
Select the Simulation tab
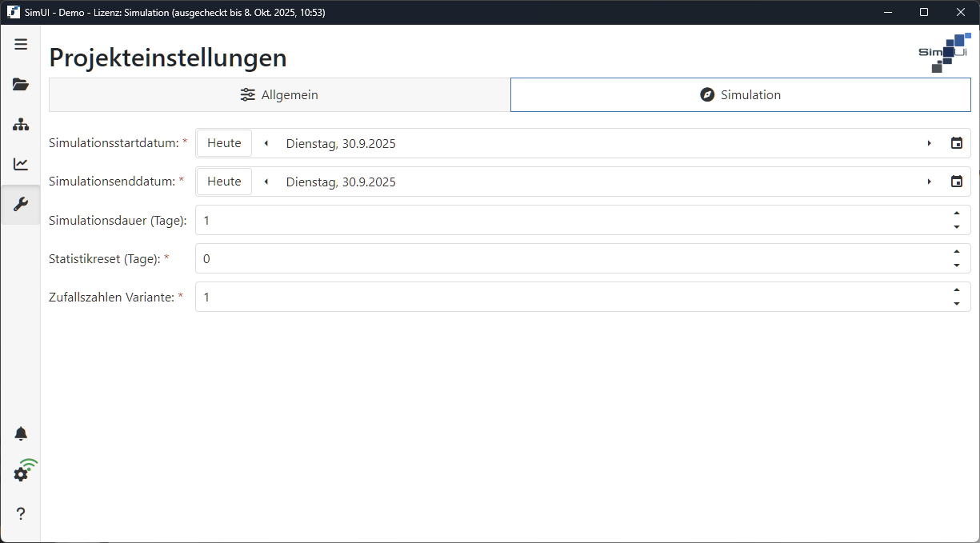click(740, 94)
